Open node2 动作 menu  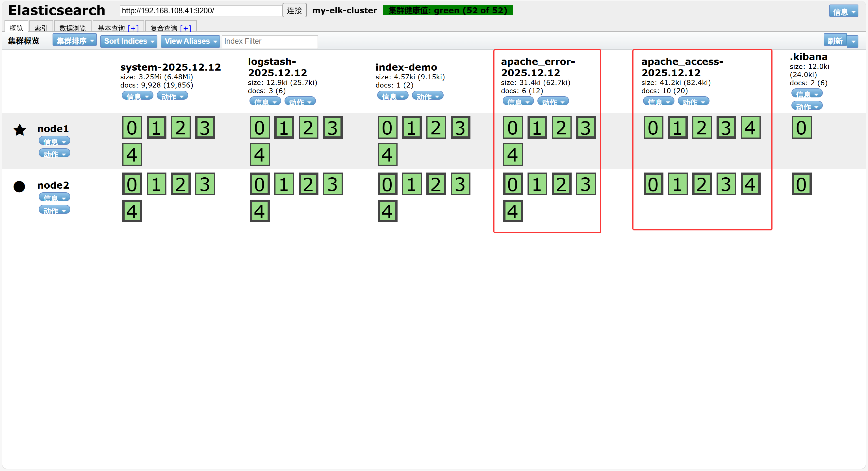pyautogui.click(x=55, y=210)
